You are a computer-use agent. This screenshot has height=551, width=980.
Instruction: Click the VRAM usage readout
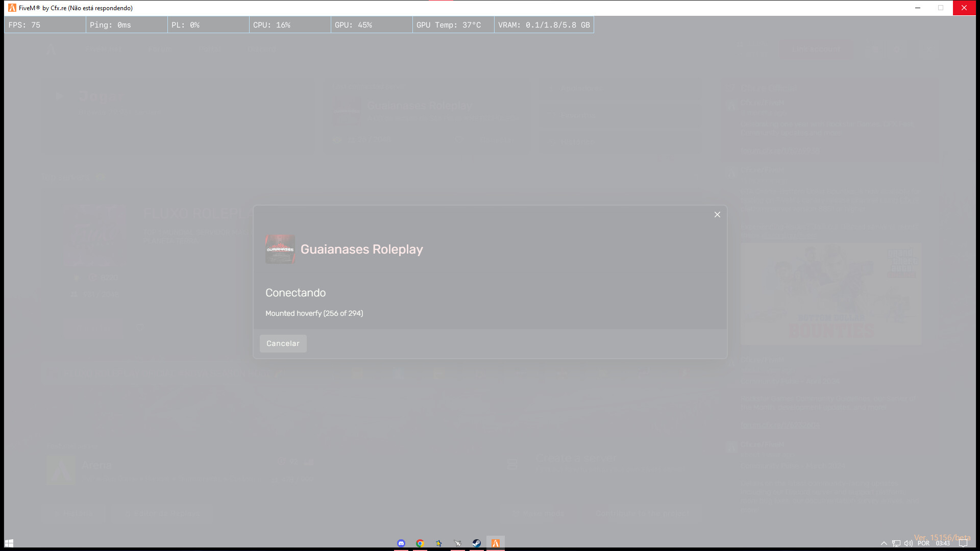pos(544,24)
